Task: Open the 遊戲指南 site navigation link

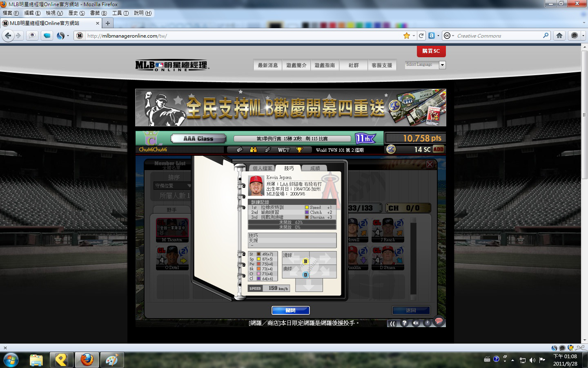Action: pos(325,65)
